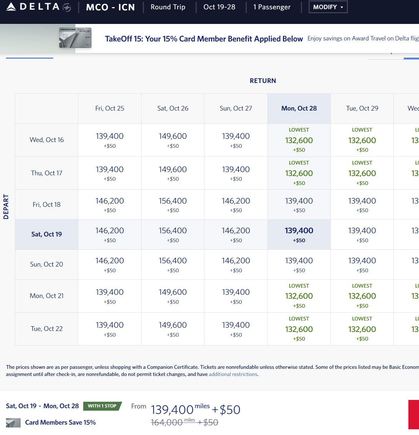Choose Wed Oct 16 to Fri Oct 25 fare

(x=110, y=140)
